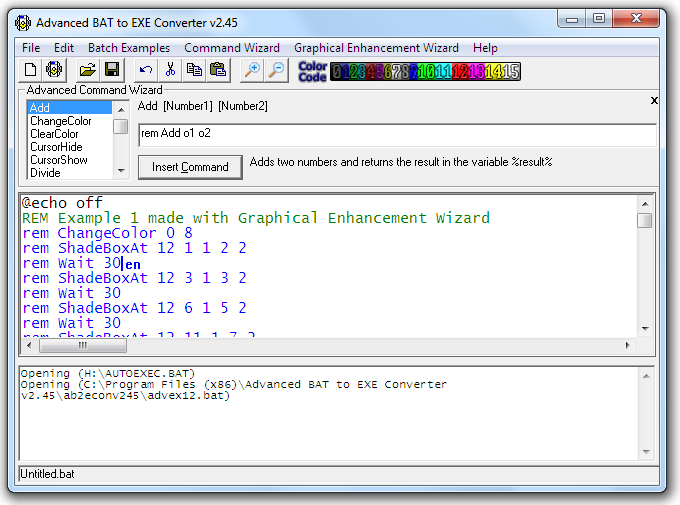
Task: Click the Cut scissors icon
Action: point(170,70)
